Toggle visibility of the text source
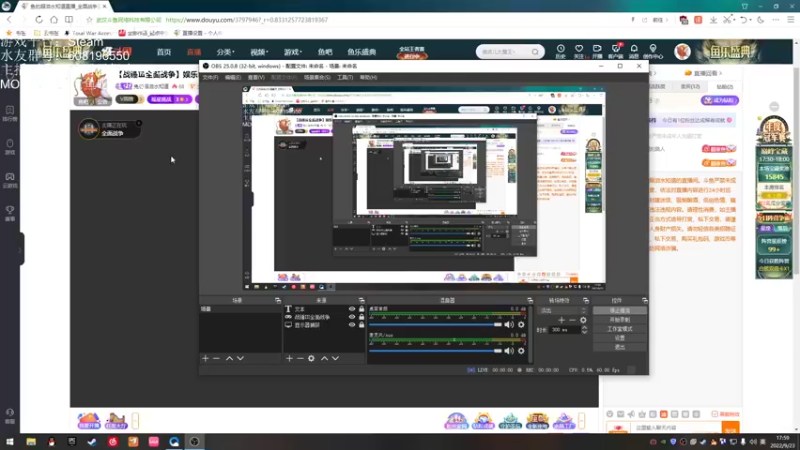This screenshot has width=800, height=450. click(352, 309)
